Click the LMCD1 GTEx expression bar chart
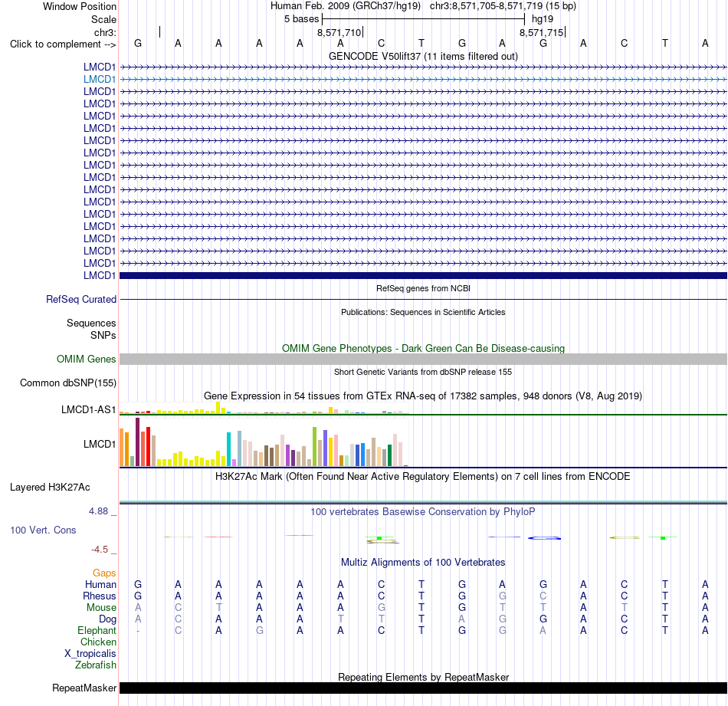 [264, 442]
